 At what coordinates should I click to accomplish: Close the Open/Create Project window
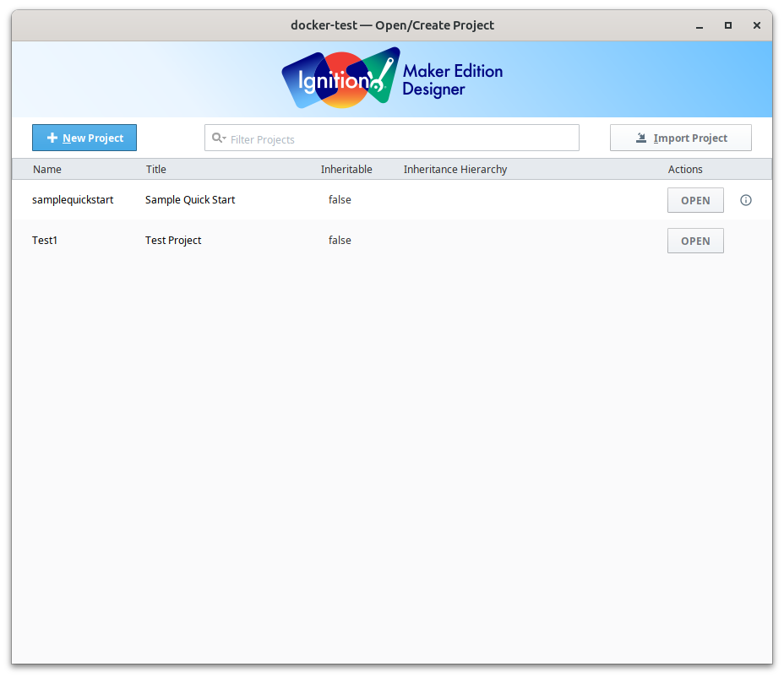click(756, 25)
